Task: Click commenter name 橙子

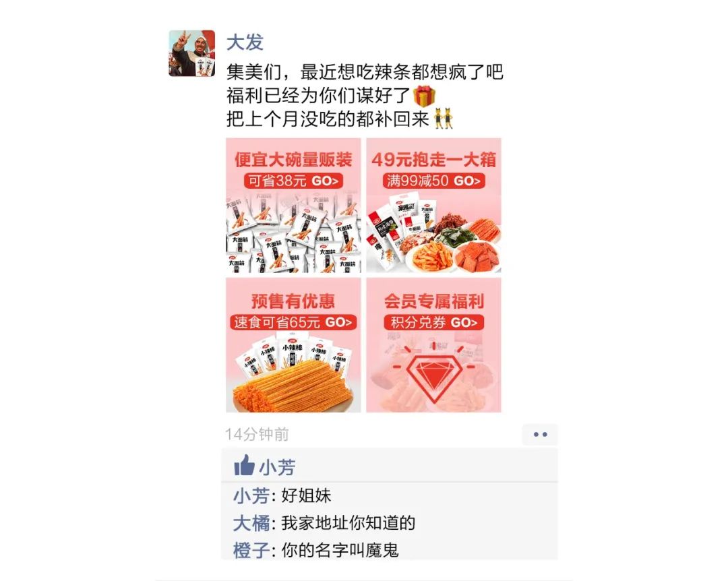Action: (251, 551)
